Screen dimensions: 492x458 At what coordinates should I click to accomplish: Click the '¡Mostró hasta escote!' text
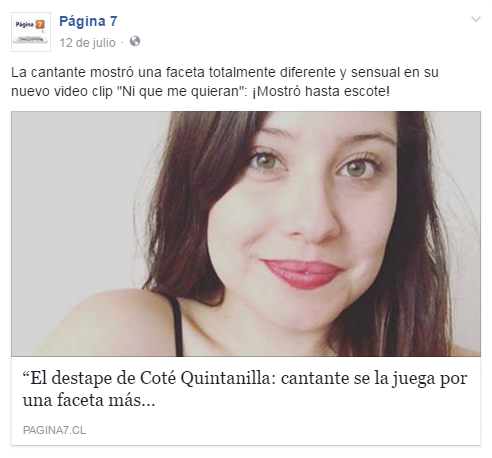(321, 91)
